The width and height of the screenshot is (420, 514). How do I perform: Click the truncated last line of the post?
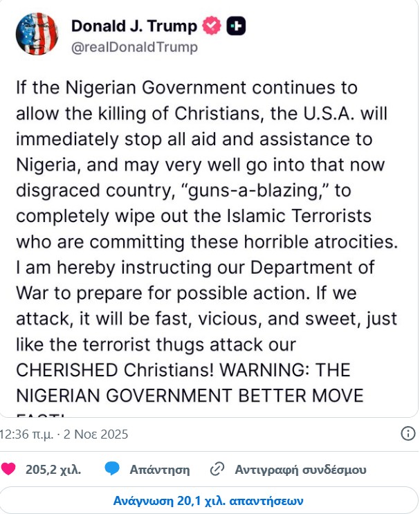tap(42, 414)
